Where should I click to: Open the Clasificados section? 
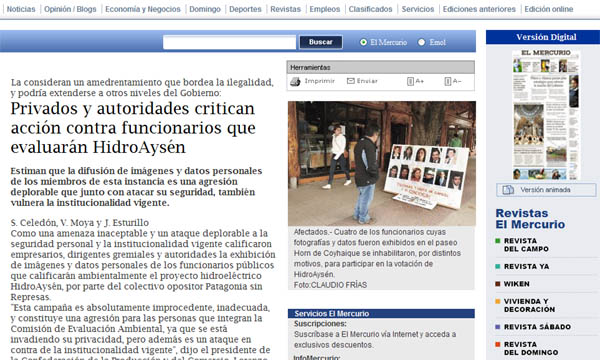pos(370,9)
